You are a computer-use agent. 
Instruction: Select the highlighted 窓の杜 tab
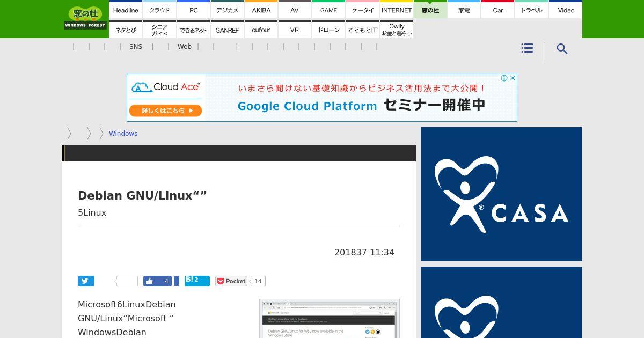(x=430, y=10)
